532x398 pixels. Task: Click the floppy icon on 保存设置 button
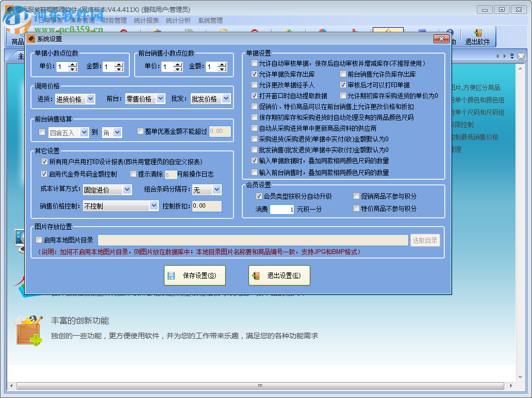pos(171,275)
